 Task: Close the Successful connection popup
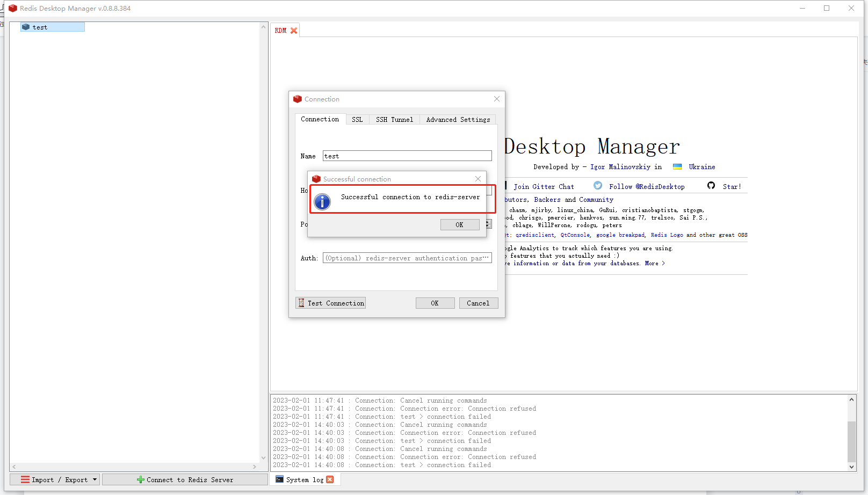478,179
